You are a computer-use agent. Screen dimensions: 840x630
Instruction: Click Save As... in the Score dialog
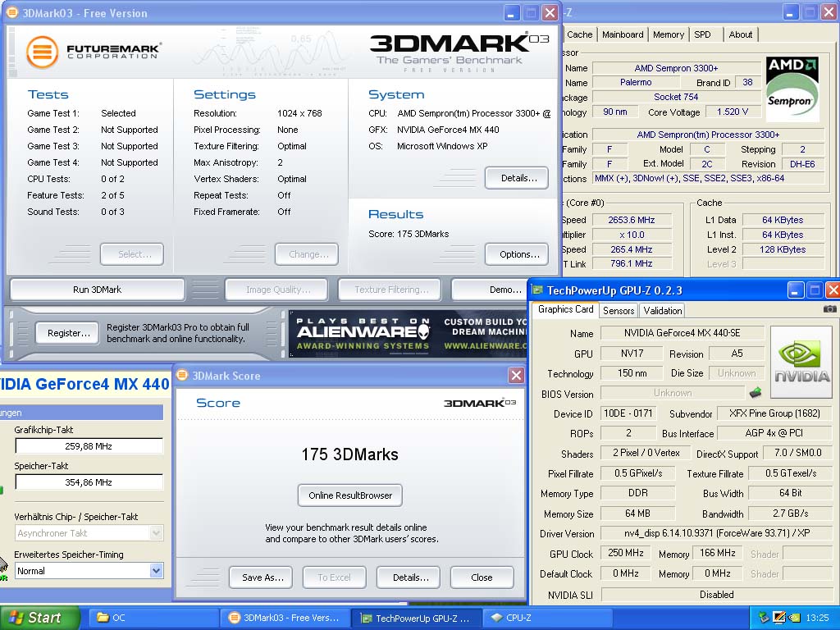(x=261, y=577)
